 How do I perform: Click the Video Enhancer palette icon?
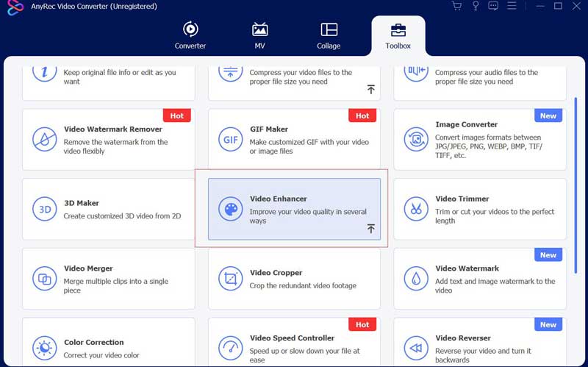click(230, 209)
